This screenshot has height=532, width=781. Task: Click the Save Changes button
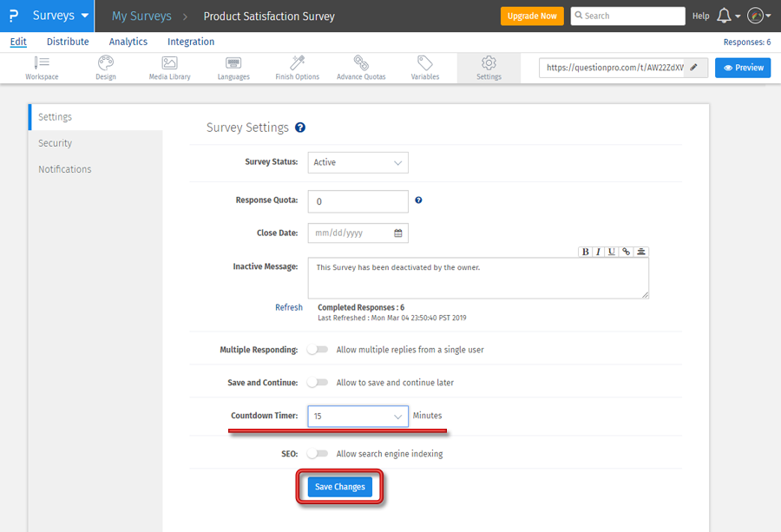[x=338, y=486]
